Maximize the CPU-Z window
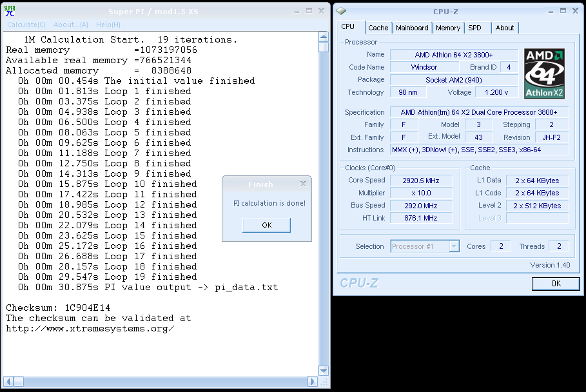Viewport: 586px width, 392px height. pos(563,11)
